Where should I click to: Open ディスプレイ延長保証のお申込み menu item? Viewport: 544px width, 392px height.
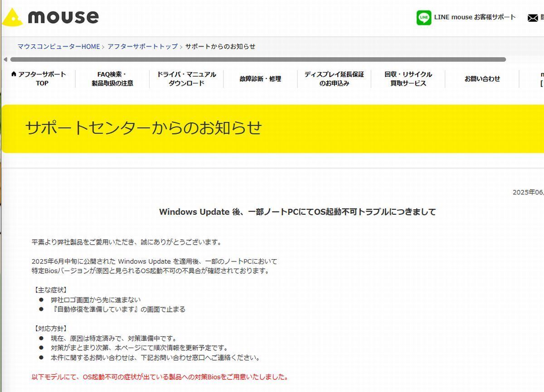click(334, 78)
